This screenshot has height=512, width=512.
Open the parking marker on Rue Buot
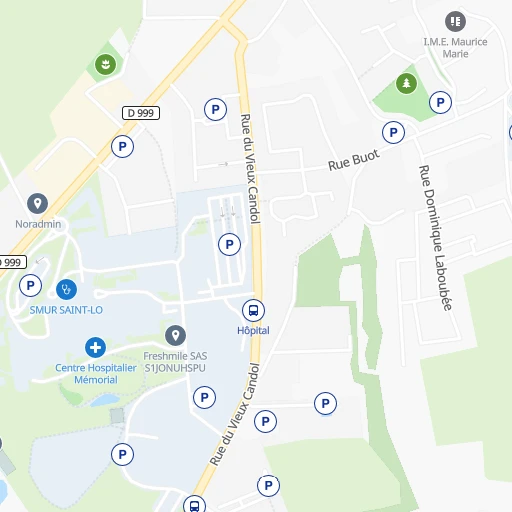click(x=393, y=132)
